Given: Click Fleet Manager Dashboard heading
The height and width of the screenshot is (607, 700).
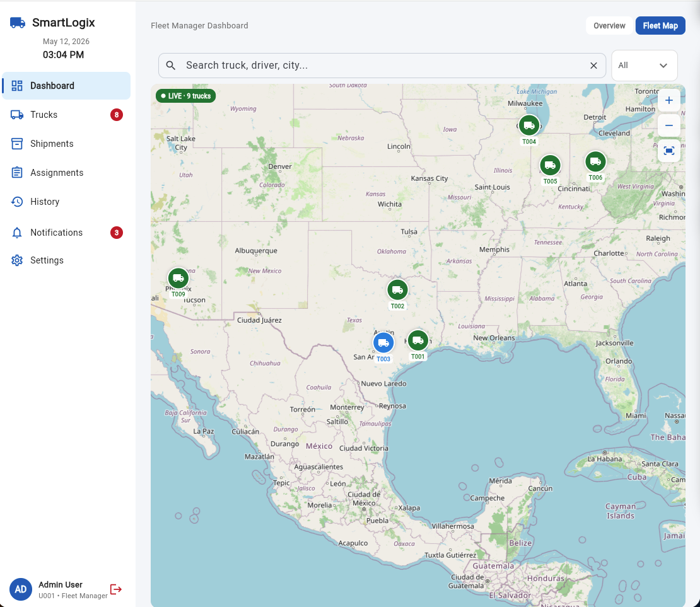Looking at the screenshot, I should click(199, 25).
